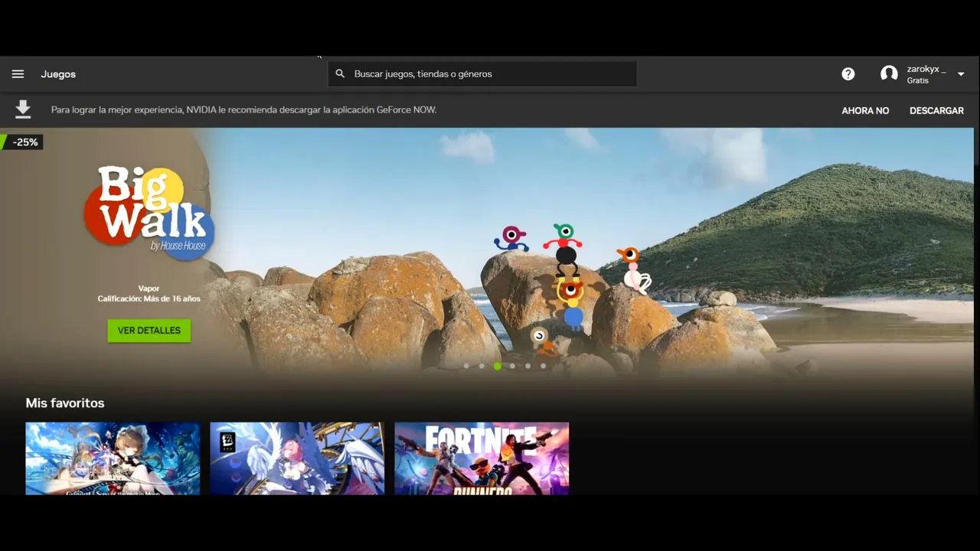Click the 'Gratis' membership label
Screen dimensions: 980x551
click(x=918, y=81)
